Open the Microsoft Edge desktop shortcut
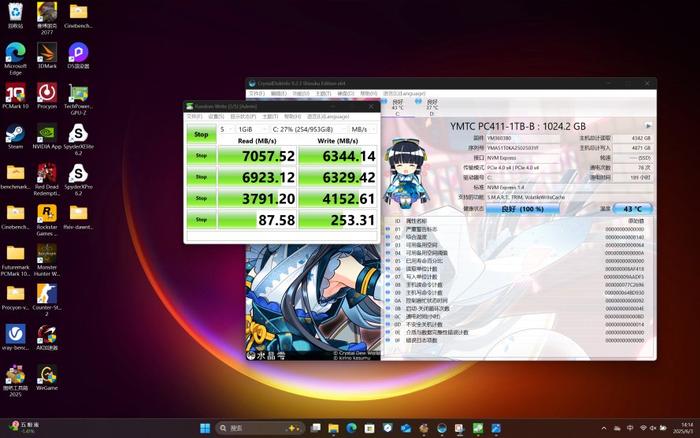 coord(15,58)
